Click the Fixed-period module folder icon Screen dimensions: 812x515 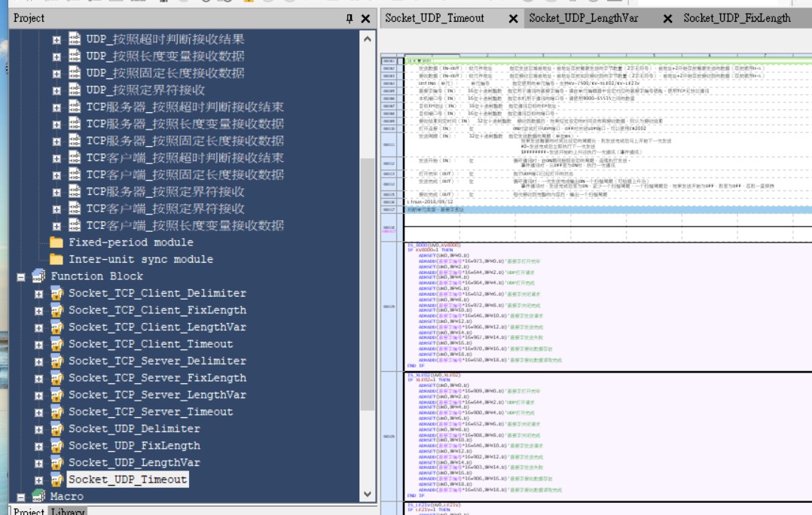tap(56, 242)
